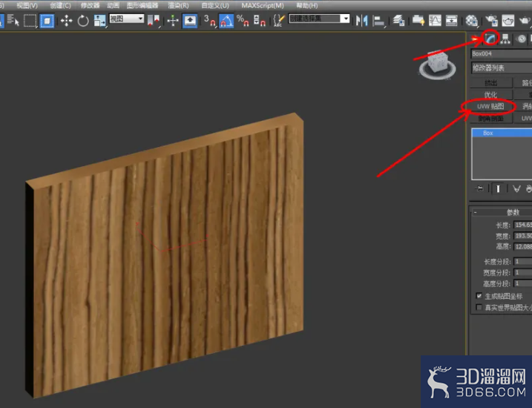Click the 高度分段 value field

tap(523, 283)
